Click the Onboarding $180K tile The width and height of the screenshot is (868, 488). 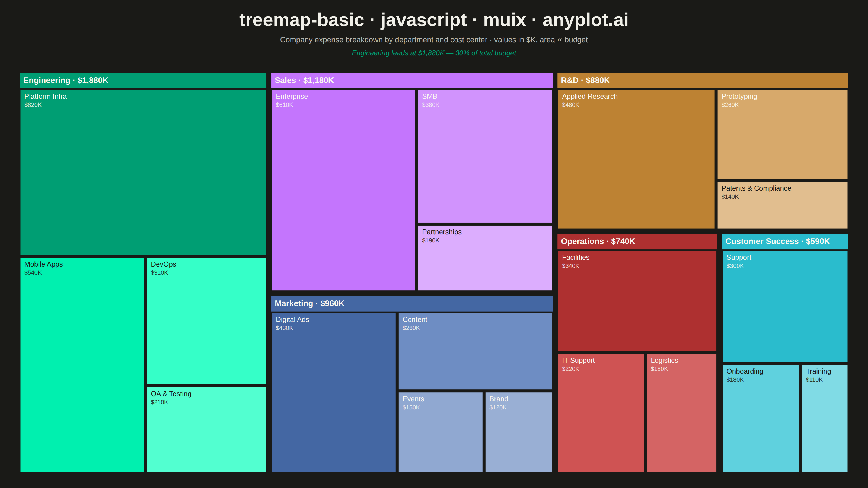(x=761, y=418)
